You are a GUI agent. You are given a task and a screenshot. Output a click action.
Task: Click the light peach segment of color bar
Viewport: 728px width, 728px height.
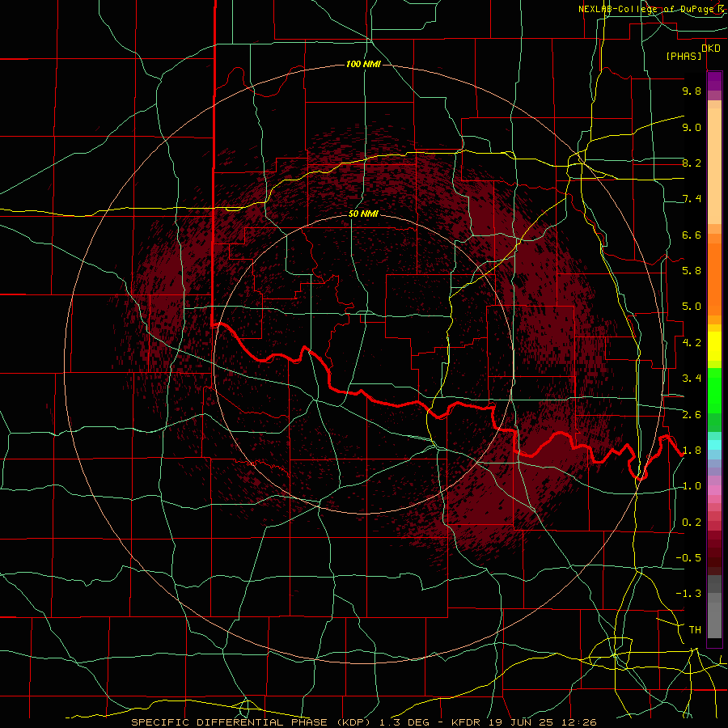tap(714, 166)
